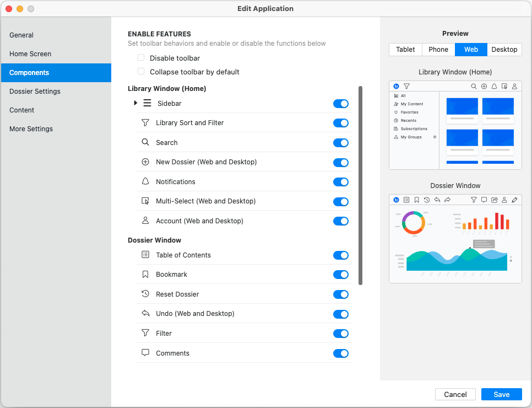Image resolution: width=532 pixels, height=408 pixels.
Task: Click the Table of Contents icon
Action: coord(145,255)
